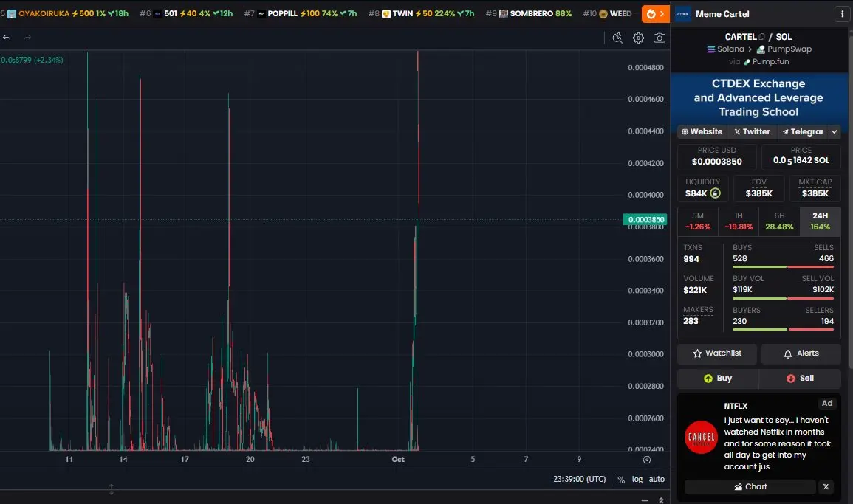Click the FDV $385K value
853x504 pixels.
(759, 193)
